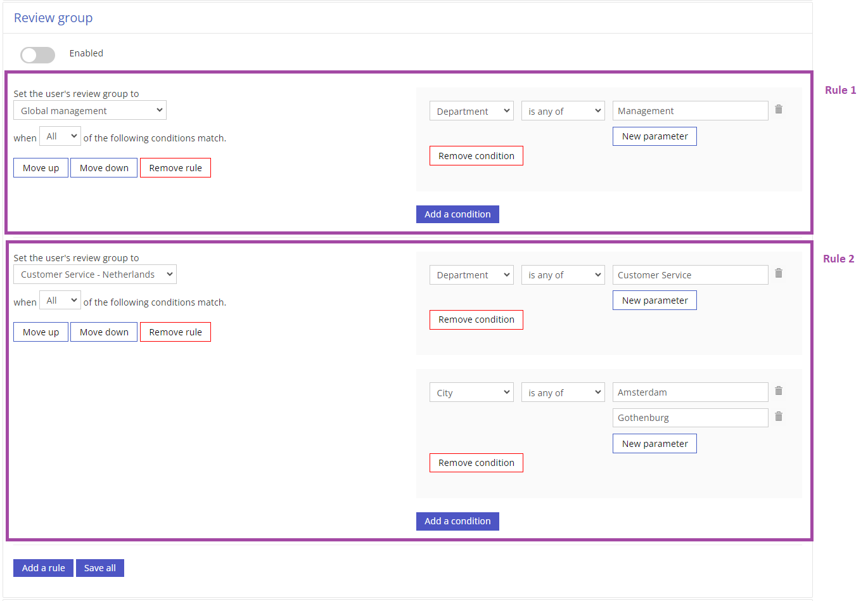Open the 'All' match dropdown in Rule 2
The width and height of the screenshot is (868, 601).
click(60, 300)
